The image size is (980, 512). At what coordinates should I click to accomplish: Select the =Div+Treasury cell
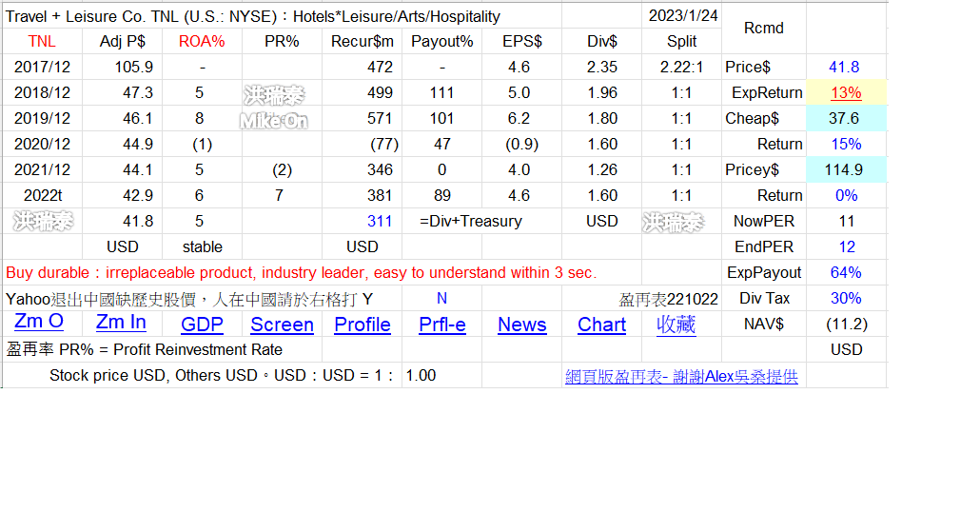pyautogui.click(x=471, y=221)
